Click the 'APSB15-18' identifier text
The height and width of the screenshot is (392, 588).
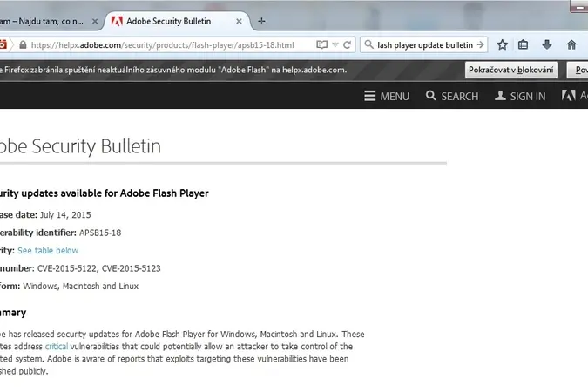point(100,233)
